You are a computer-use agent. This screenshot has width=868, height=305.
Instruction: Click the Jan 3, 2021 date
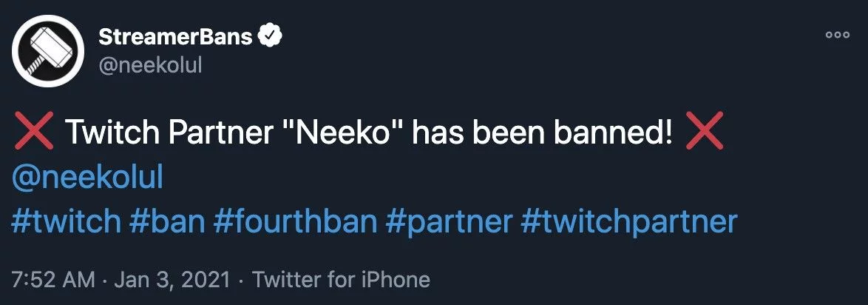click(172, 280)
